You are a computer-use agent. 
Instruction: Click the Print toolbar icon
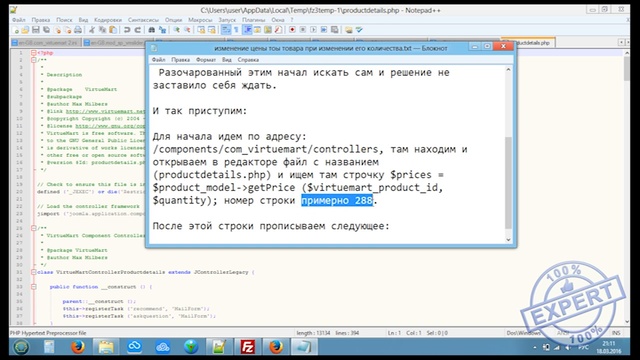pos(78,30)
